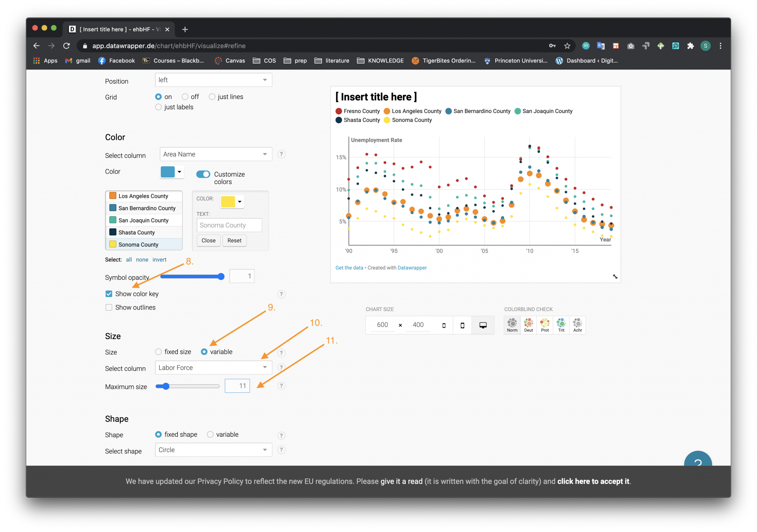Select the Trit colorblind check view

(x=561, y=325)
